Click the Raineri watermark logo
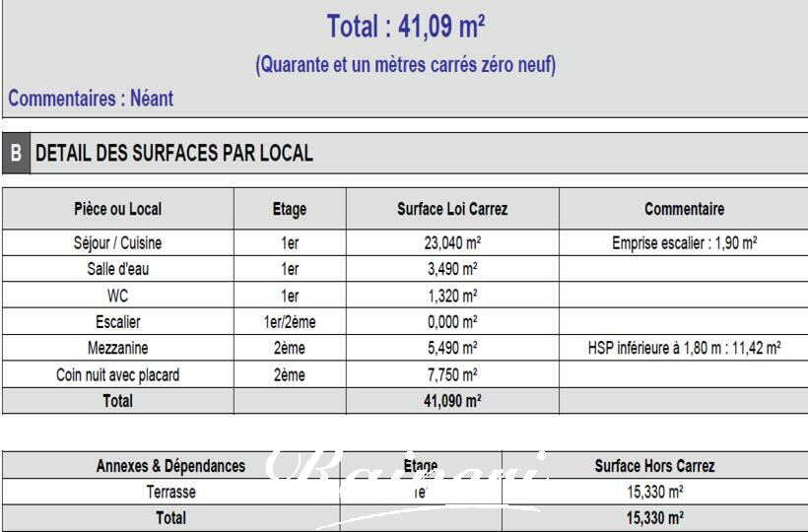Viewport: 808px width, 532px height. 406,483
